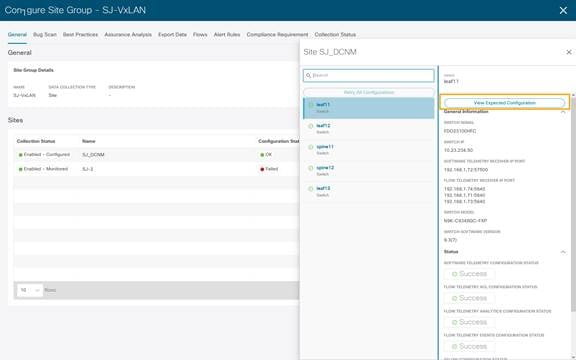Viewport: 576px width, 360px height.
Task: Switch to the Collection Status tab
Action: [x=335, y=35]
